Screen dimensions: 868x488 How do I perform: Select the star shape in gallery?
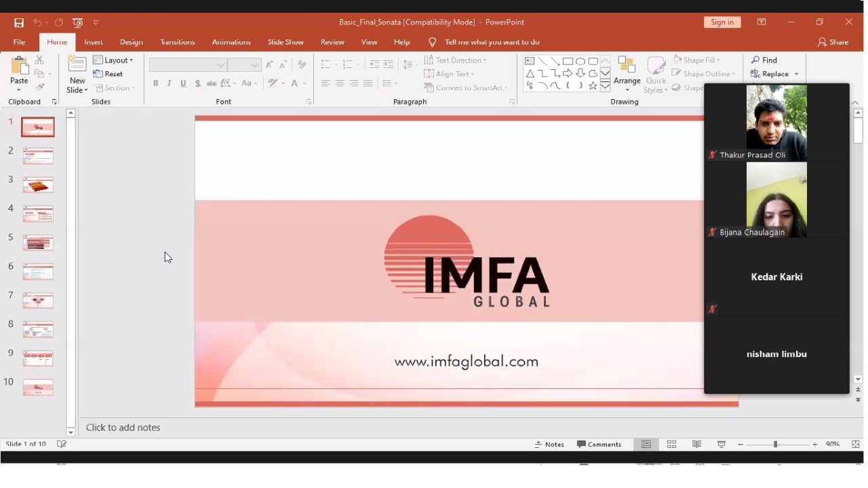tap(593, 86)
